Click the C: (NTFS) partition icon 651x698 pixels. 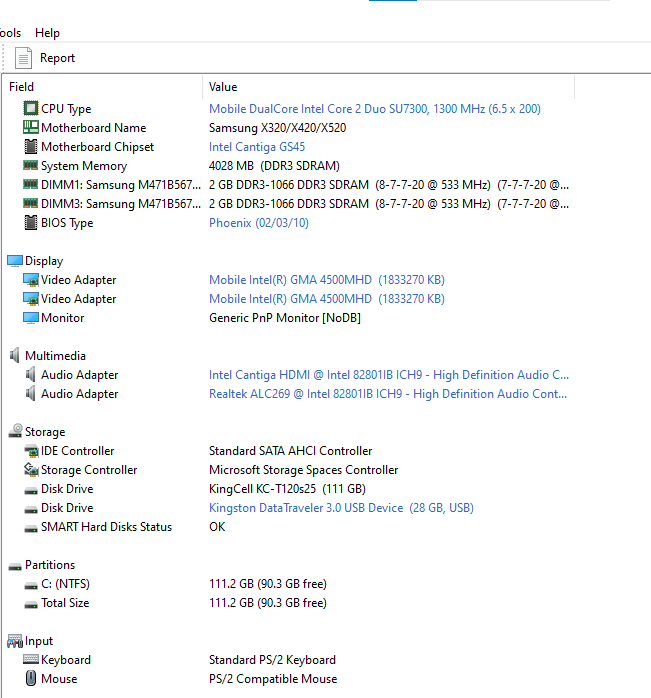[31, 586]
